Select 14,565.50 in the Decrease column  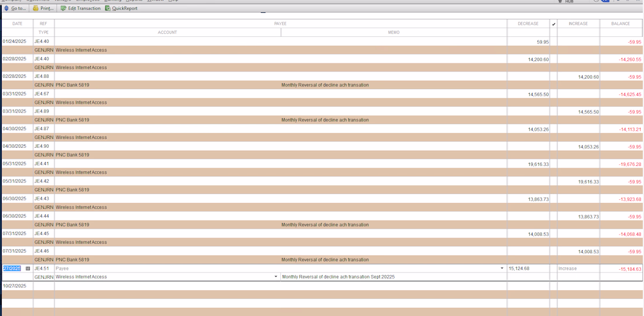(539, 94)
